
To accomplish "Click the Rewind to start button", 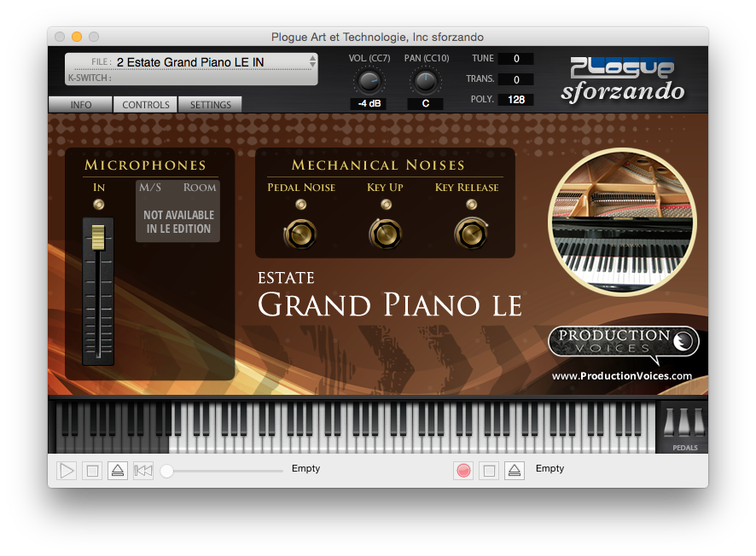I will click(x=143, y=471).
